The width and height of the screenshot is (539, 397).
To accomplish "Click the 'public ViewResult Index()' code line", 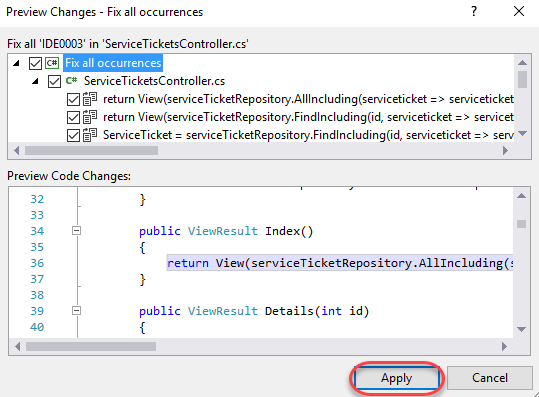I will [226, 231].
